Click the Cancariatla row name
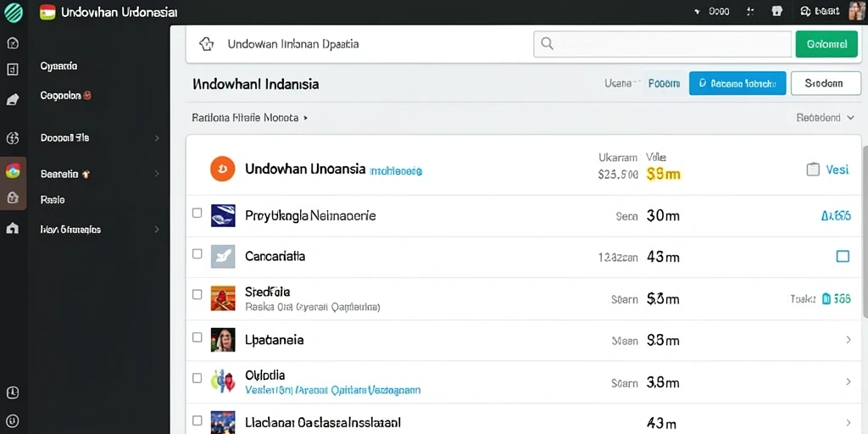The height and width of the screenshot is (434, 868). coord(275,256)
